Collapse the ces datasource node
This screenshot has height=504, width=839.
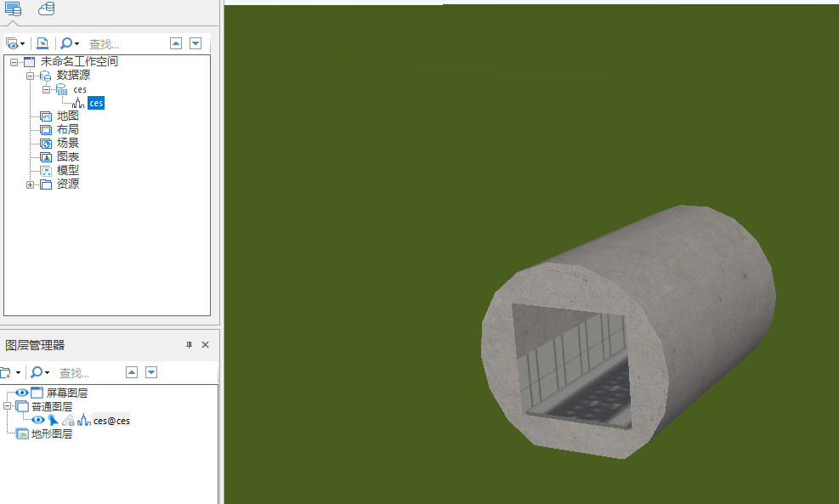pos(46,89)
